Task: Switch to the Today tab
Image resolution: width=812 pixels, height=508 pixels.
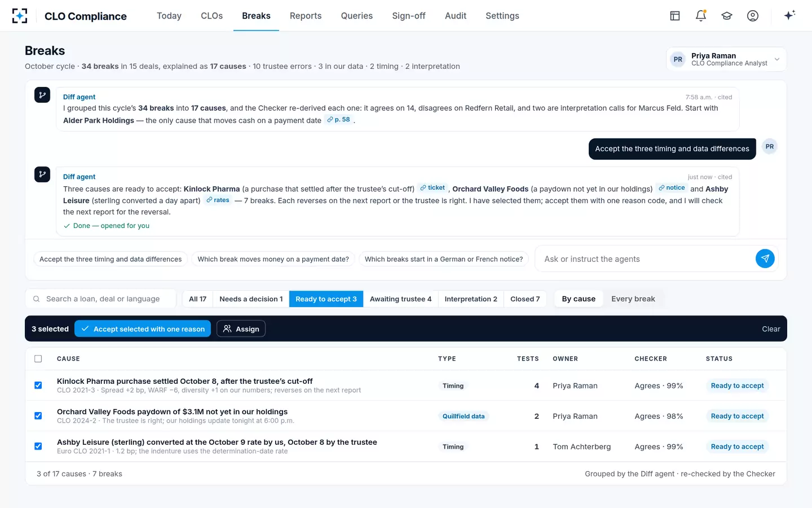Action: pyautogui.click(x=169, y=16)
